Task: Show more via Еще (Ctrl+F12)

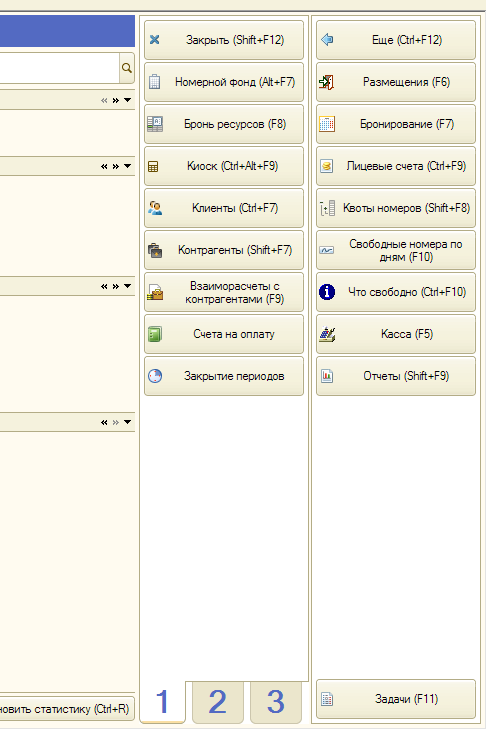Action: (x=396, y=40)
